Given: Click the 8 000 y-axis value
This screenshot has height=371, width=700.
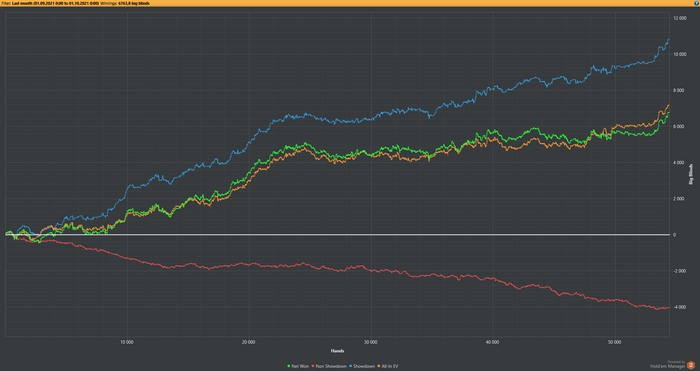Looking at the screenshot, I should pos(680,90).
